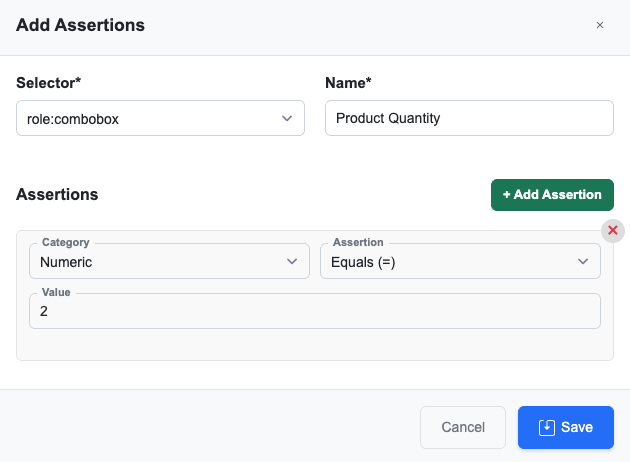Click the Value input field
Screen dimensions: 630x462
(x=315, y=311)
